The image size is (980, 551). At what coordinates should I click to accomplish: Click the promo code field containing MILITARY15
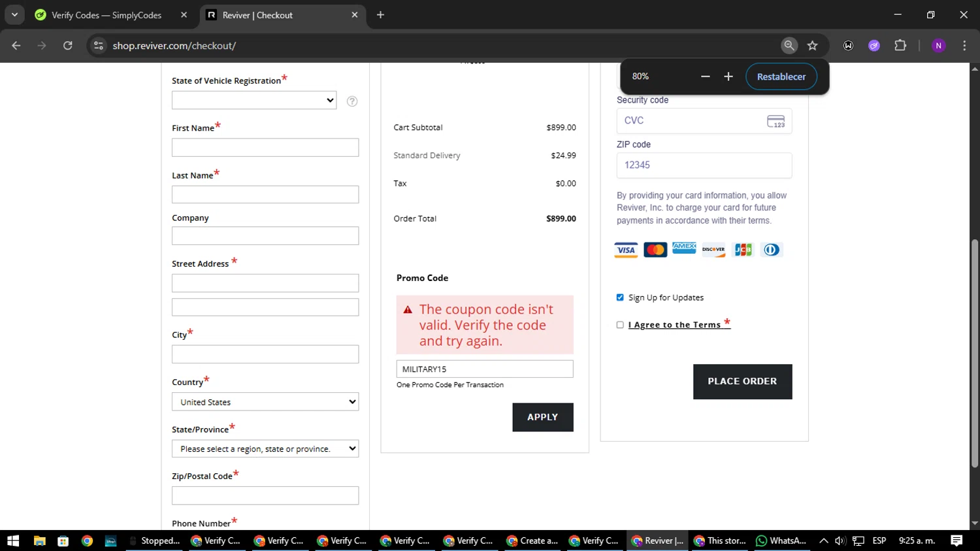click(x=485, y=369)
